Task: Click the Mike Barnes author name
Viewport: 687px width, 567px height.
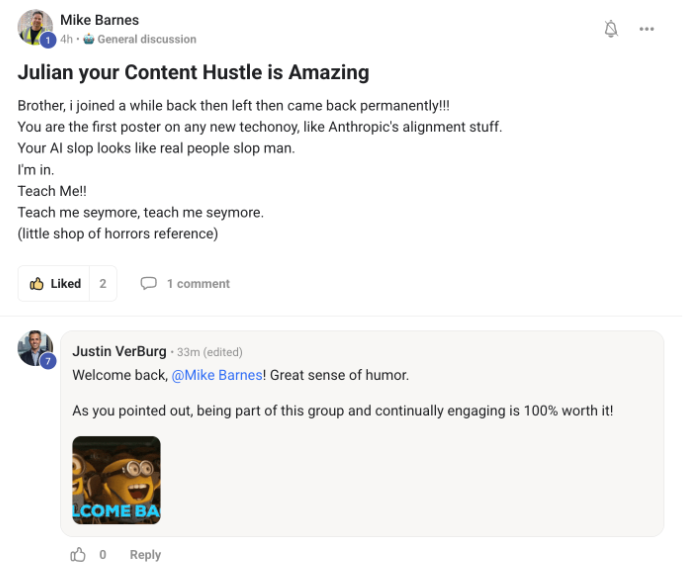Action: coord(100,20)
